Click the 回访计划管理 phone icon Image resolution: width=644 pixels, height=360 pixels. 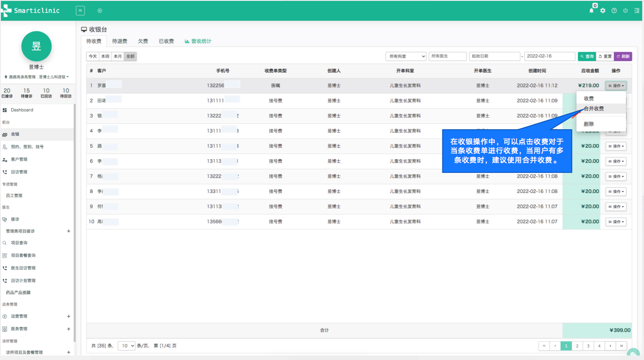(4, 281)
